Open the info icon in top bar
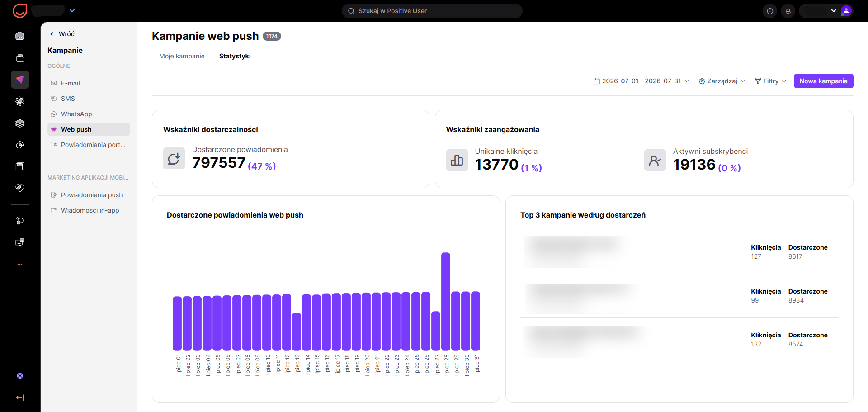 [770, 11]
